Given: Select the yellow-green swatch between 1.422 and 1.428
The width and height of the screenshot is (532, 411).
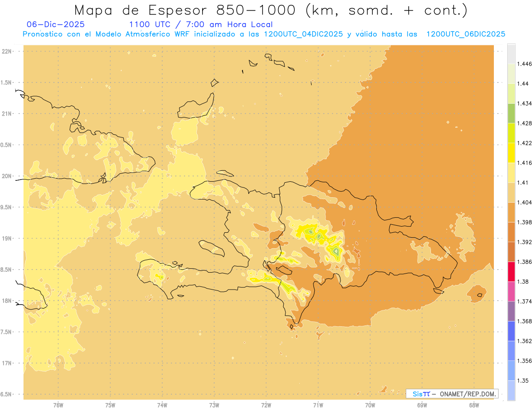Looking at the screenshot, I should [511, 133].
